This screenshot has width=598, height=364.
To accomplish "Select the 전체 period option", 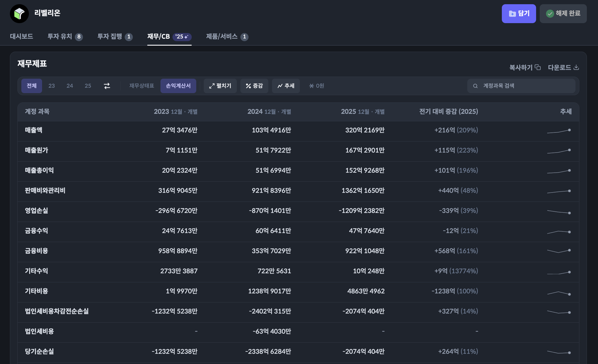I will [x=32, y=86].
